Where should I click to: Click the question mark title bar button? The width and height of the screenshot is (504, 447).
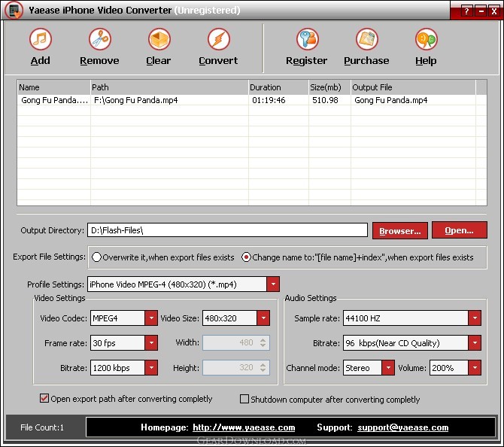pyautogui.click(x=466, y=11)
